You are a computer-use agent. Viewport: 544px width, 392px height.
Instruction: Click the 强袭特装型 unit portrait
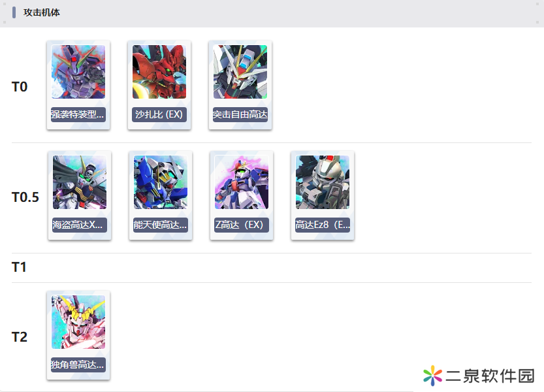(x=78, y=72)
